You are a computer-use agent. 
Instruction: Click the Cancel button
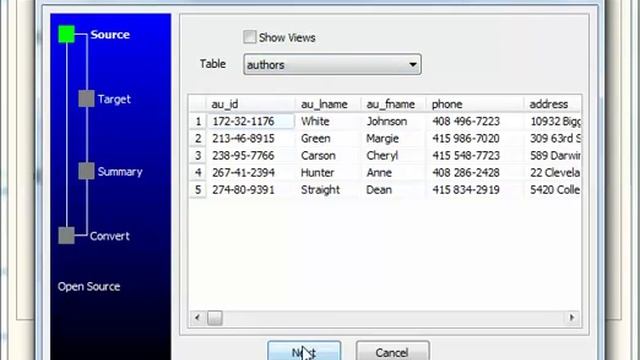392,351
